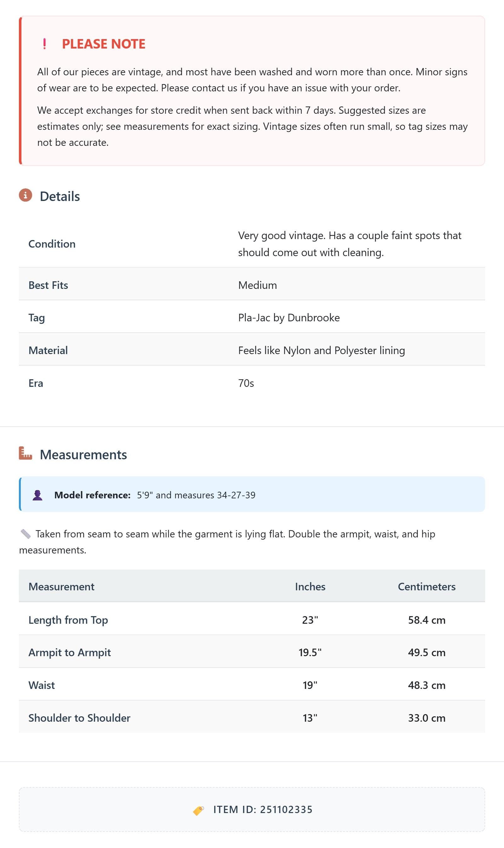Click the Medium value for Best Fits
504x848 pixels.
pyautogui.click(x=257, y=285)
